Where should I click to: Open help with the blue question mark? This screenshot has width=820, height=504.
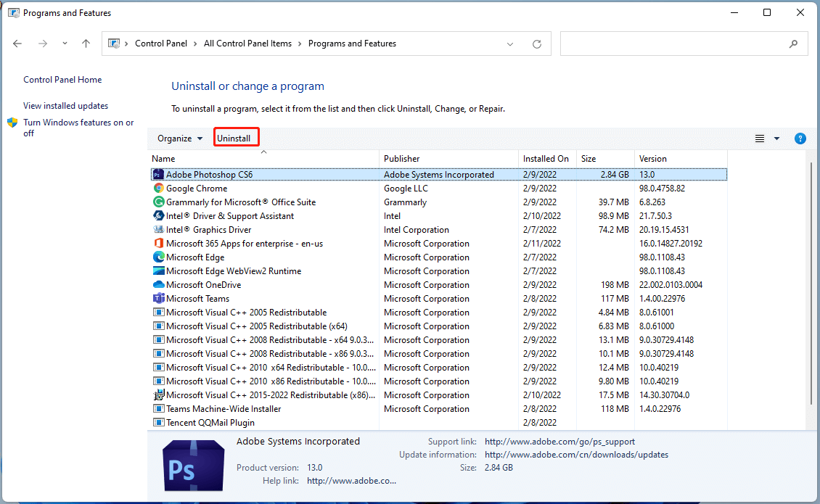pos(800,139)
